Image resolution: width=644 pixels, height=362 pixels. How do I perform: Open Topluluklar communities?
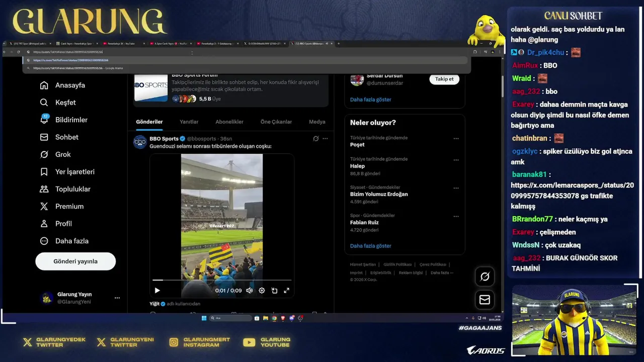click(x=65, y=189)
